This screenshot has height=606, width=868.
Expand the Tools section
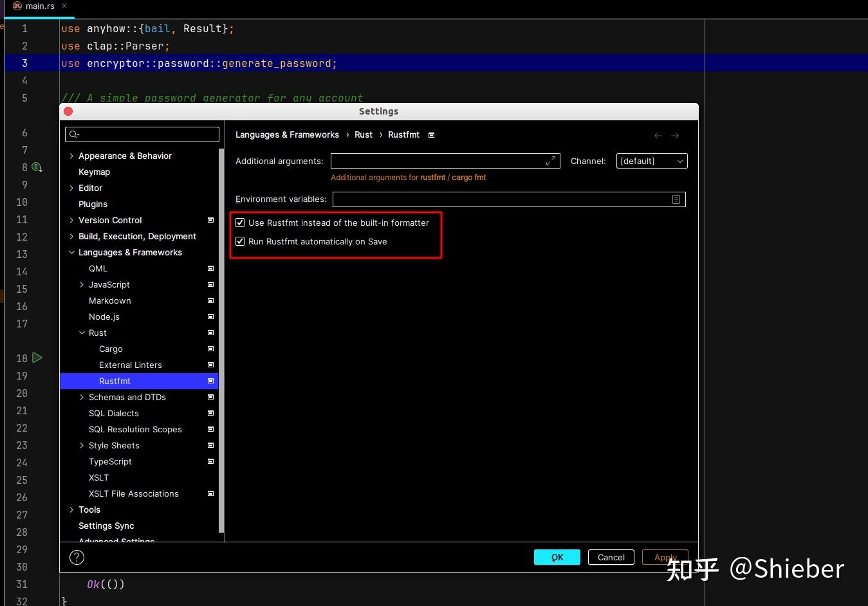tap(71, 510)
